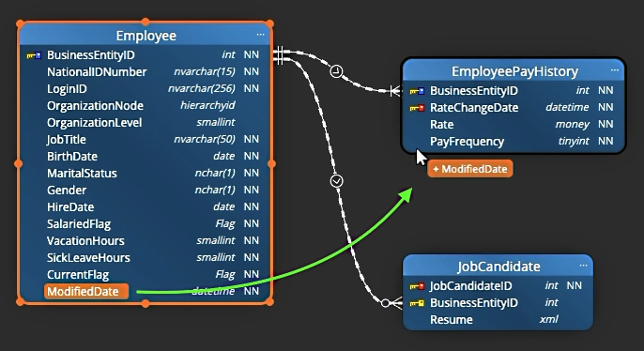644x351 pixels.
Task: Select the JobTitle column
Action: pos(66,139)
